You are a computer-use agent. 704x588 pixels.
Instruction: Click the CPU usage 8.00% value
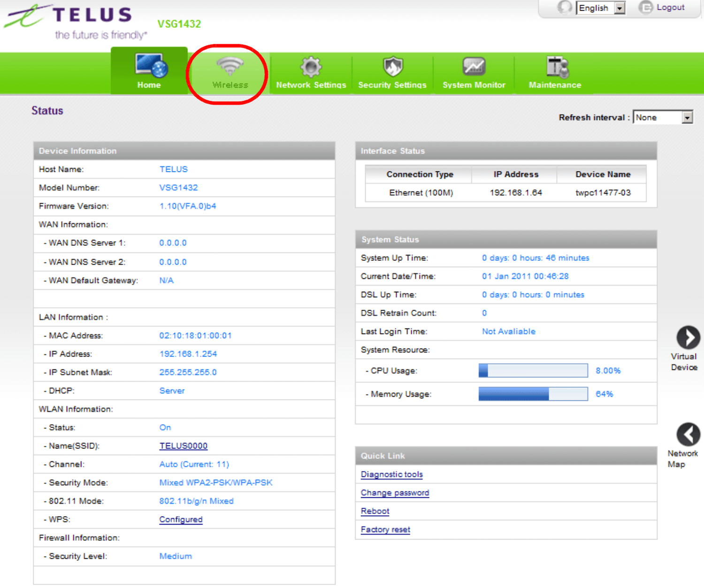[x=608, y=371]
